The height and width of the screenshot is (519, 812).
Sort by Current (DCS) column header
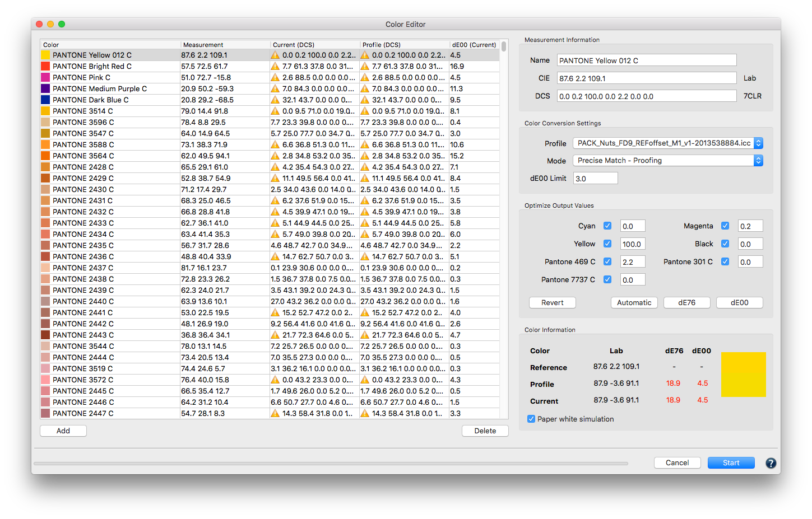pos(315,45)
